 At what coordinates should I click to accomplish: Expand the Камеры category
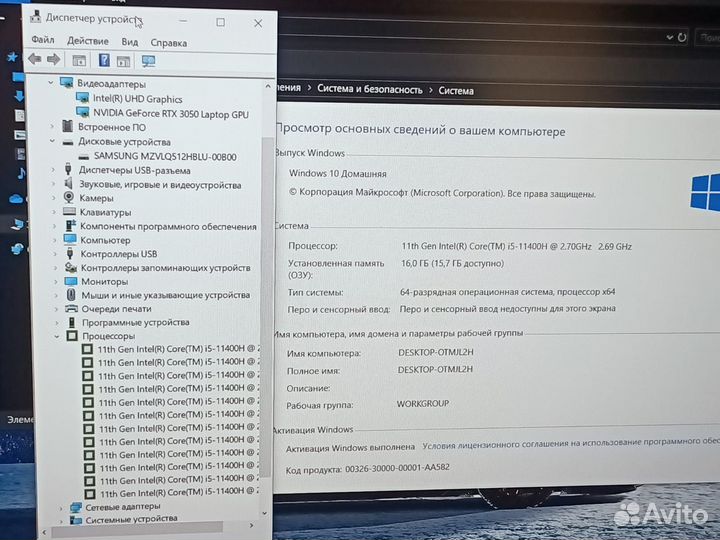54,197
